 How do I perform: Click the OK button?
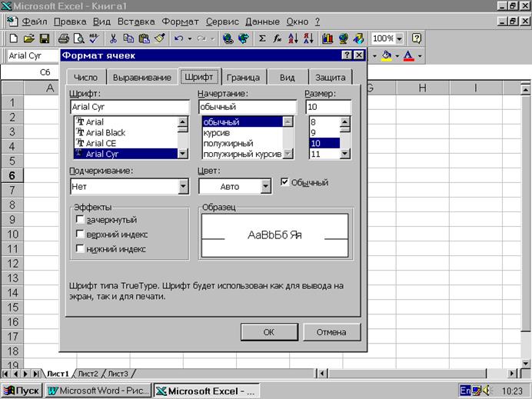(269, 332)
